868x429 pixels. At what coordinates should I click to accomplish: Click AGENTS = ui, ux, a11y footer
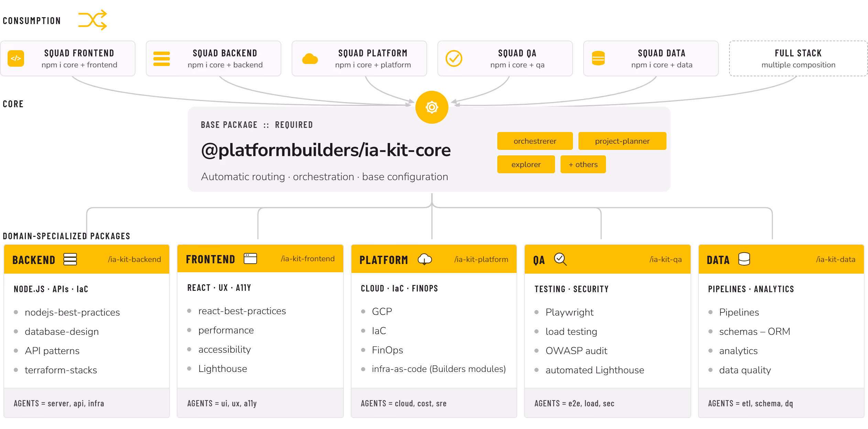(222, 403)
